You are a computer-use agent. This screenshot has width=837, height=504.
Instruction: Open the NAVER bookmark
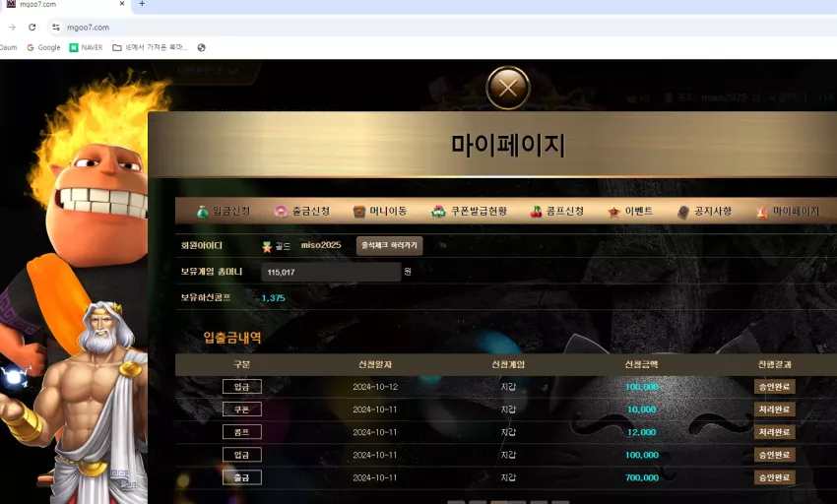pyautogui.click(x=86, y=47)
